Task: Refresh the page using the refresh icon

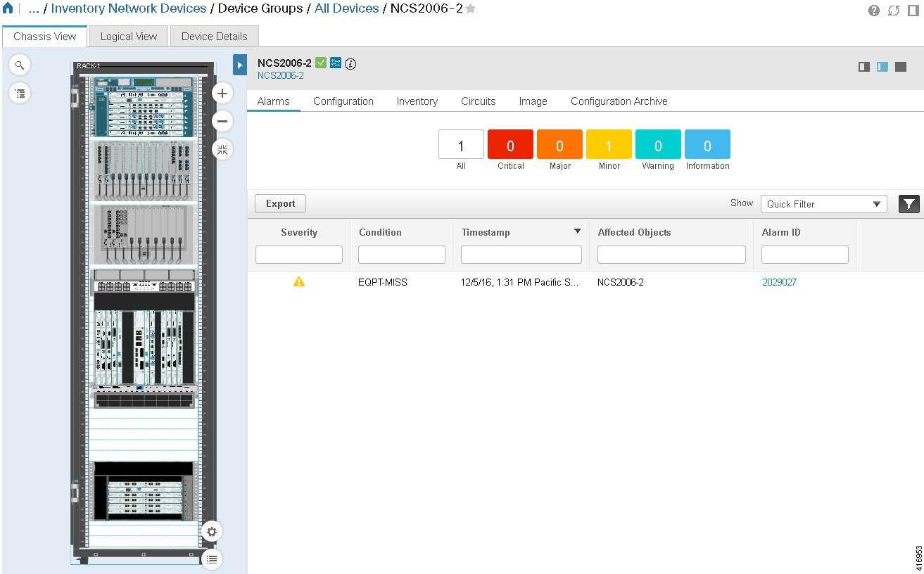Action: 894,10
